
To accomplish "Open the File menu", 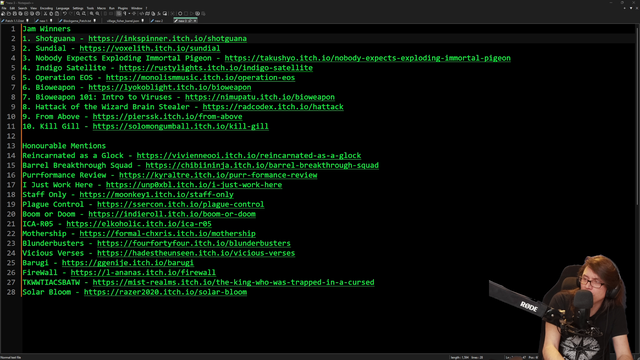I will (4, 8).
